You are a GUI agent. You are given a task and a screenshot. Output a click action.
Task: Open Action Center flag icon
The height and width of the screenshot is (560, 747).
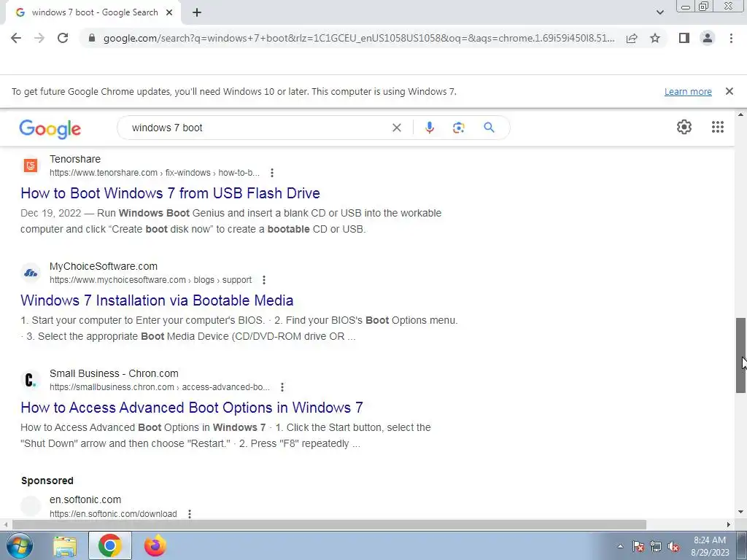click(638, 547)
